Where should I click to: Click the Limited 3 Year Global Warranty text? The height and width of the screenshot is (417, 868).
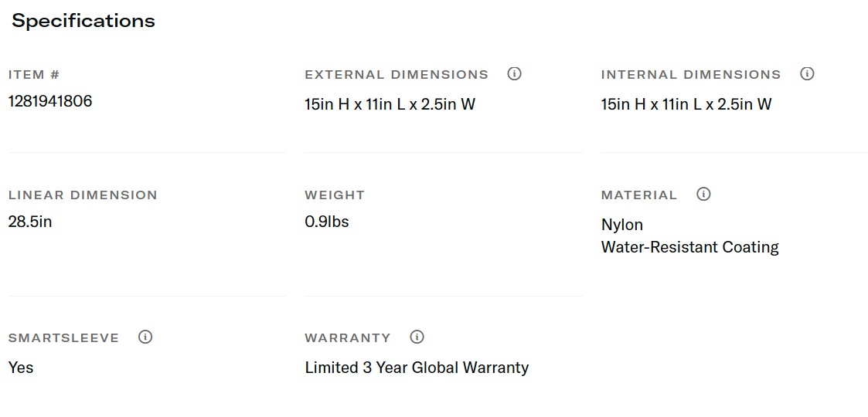click(x=417, y=368)
